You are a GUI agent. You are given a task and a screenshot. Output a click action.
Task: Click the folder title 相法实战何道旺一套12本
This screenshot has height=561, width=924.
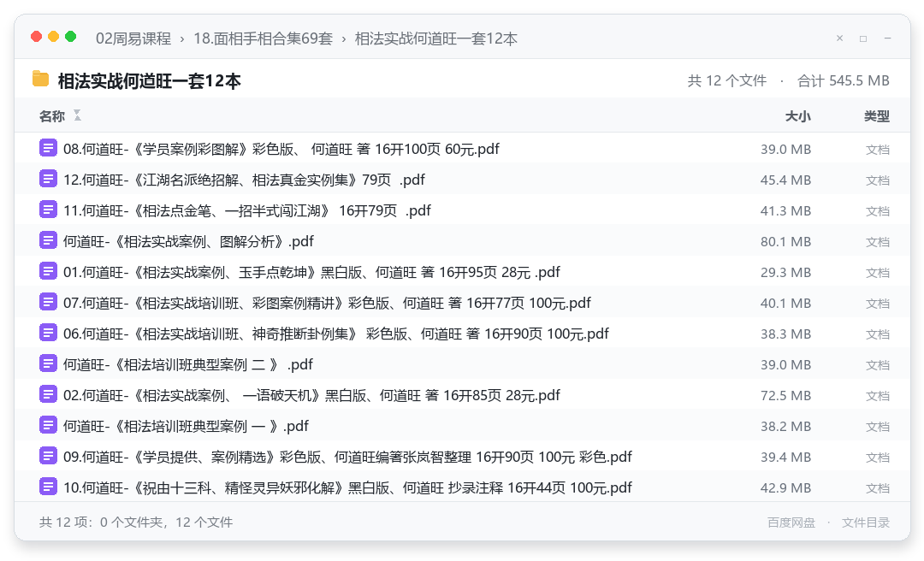[x=149, y=80]
